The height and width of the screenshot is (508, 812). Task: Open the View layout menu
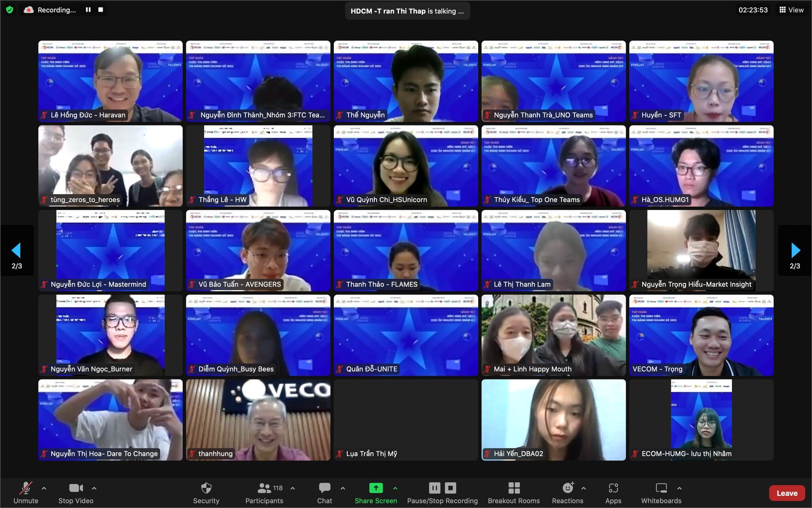pos(791,10)
